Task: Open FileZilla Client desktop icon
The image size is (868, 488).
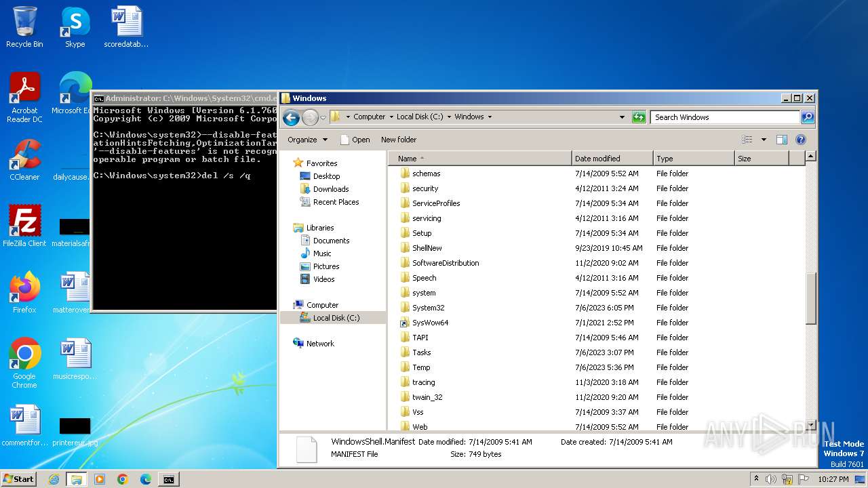Action: [x=24, y=226]
